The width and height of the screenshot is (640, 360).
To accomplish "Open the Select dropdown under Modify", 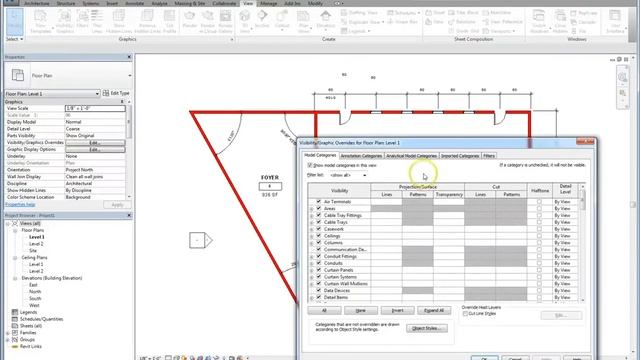I will (x=15, y=39).
